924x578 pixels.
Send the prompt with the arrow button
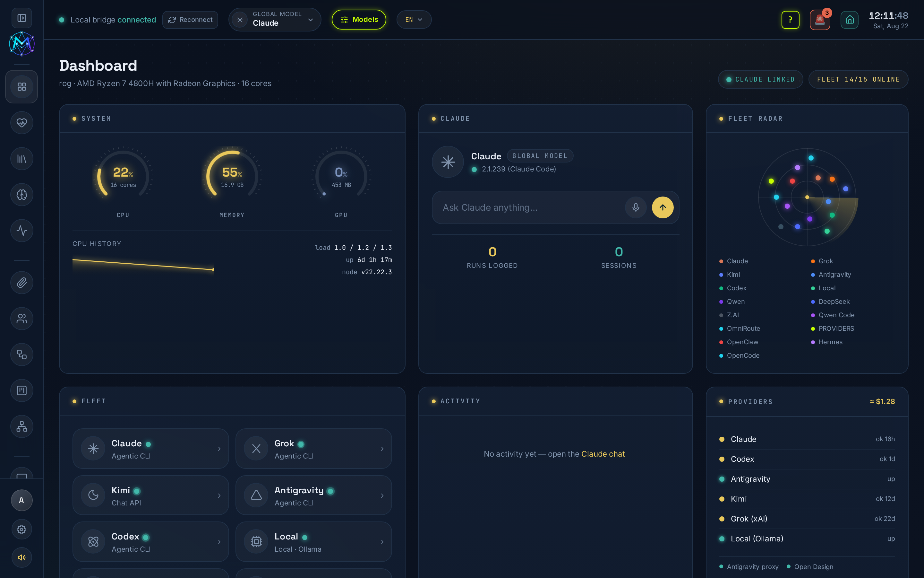coord(663,207)
